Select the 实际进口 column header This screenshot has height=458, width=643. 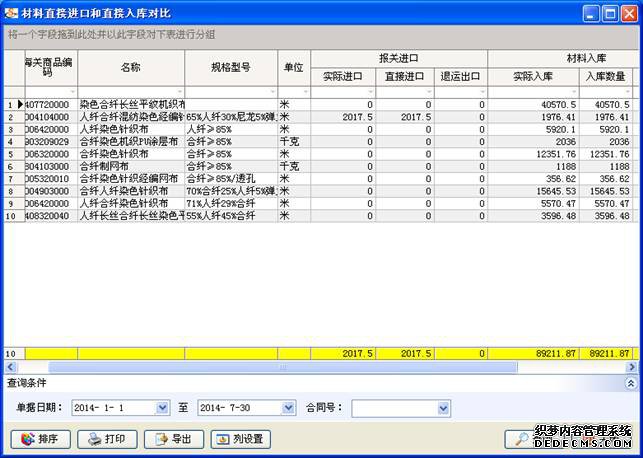(x=342, y=76)
